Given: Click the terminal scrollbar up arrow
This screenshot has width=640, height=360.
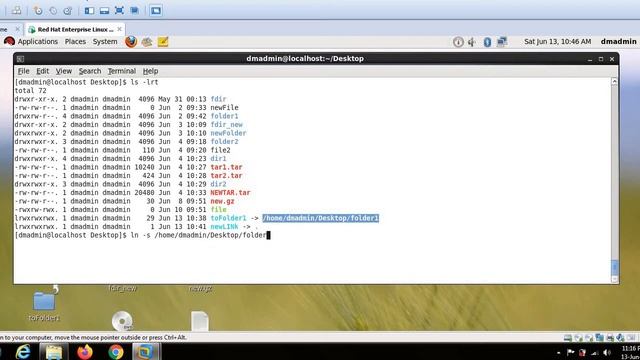Looking at the screenshot, I should pyautogui.click(x=614, y=82).
